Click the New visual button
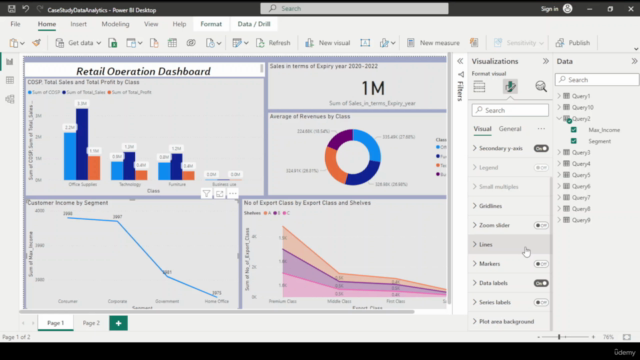The height and width of the screenshot is (360, 640). pos(328,43)
